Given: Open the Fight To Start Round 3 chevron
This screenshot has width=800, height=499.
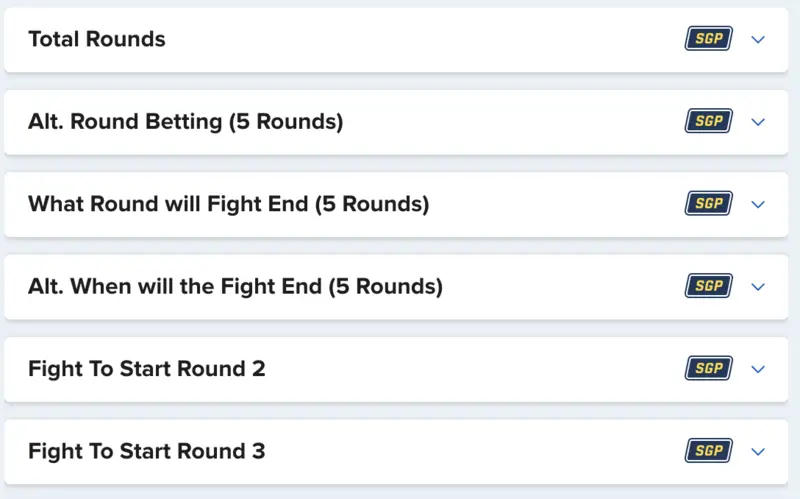Looking at the screenshot, I should pos(757,451).
